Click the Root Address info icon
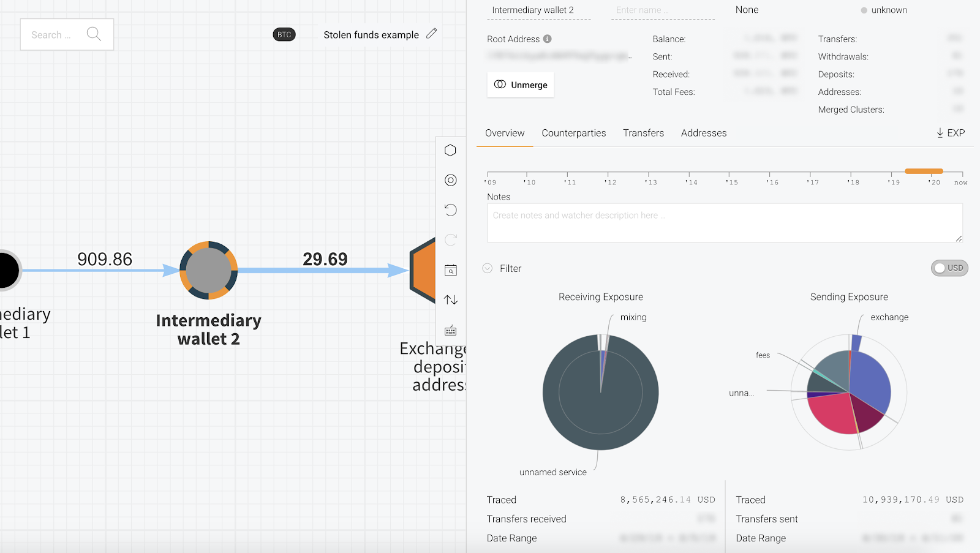 coord(548,39)
